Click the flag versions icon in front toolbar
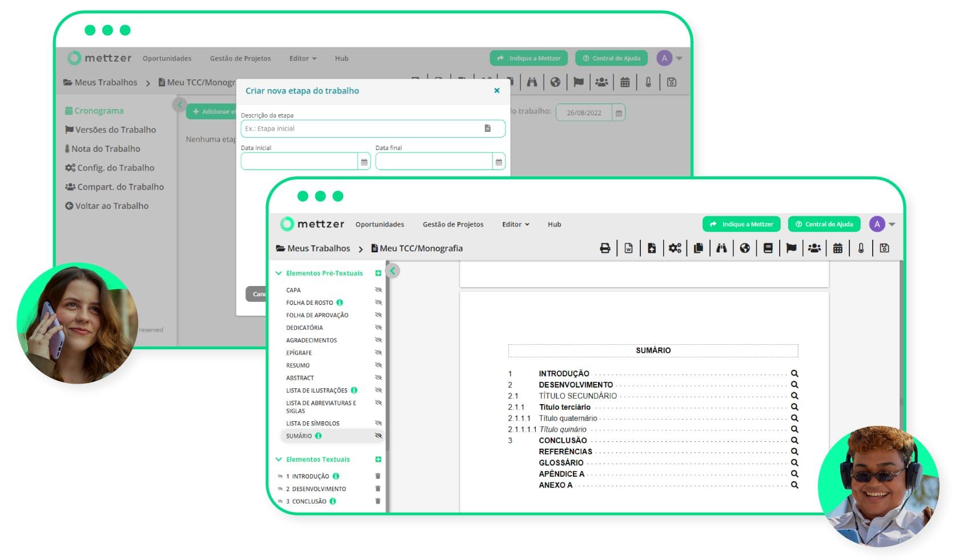Viewport: 955px width, 560px height. tap(791, 248)
